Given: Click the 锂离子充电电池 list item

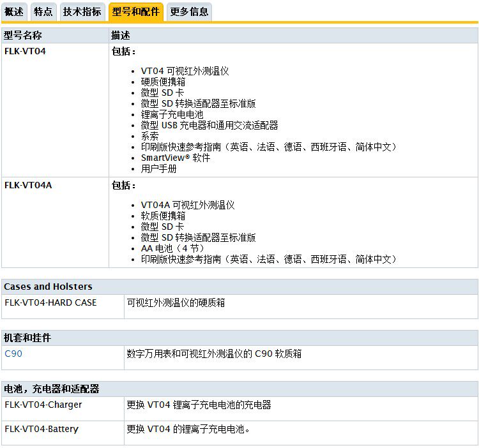Looking at the screenshot, I should pos(172,114).
